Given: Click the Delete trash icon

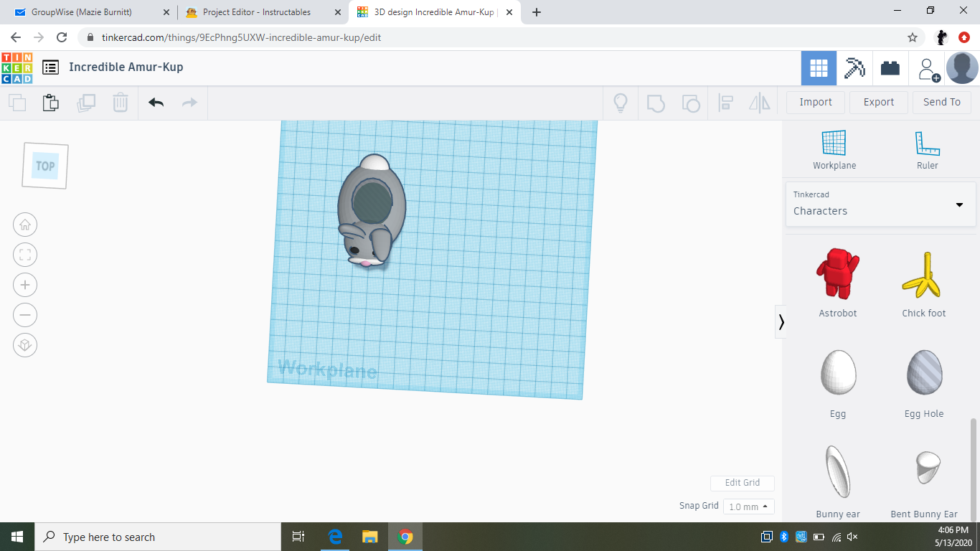Looking at the screenshot, I should click(121, 103).
